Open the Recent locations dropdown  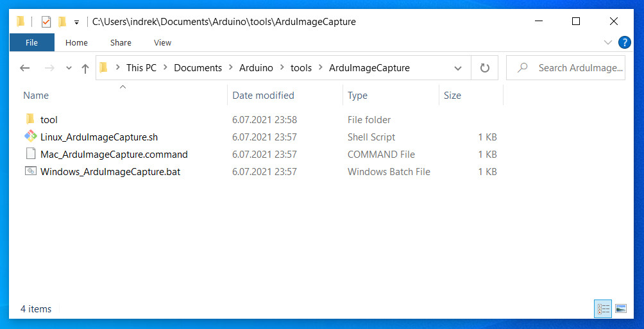69,68
